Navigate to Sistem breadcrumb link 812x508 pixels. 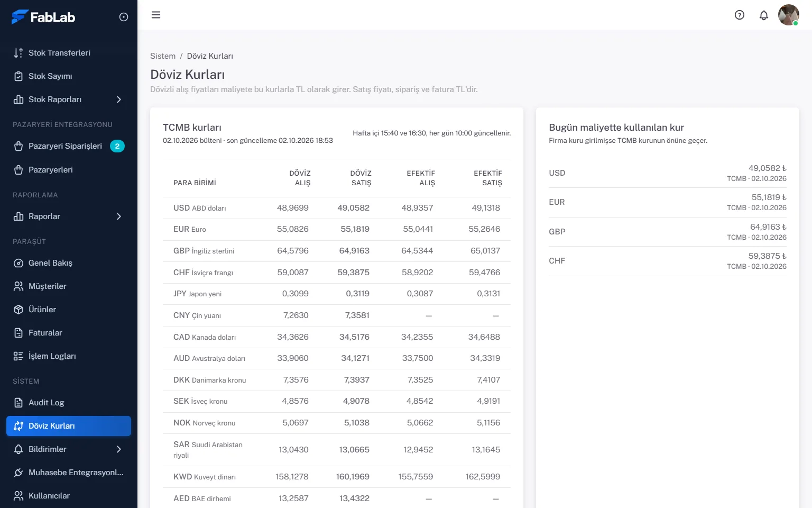tap(163, 56)
